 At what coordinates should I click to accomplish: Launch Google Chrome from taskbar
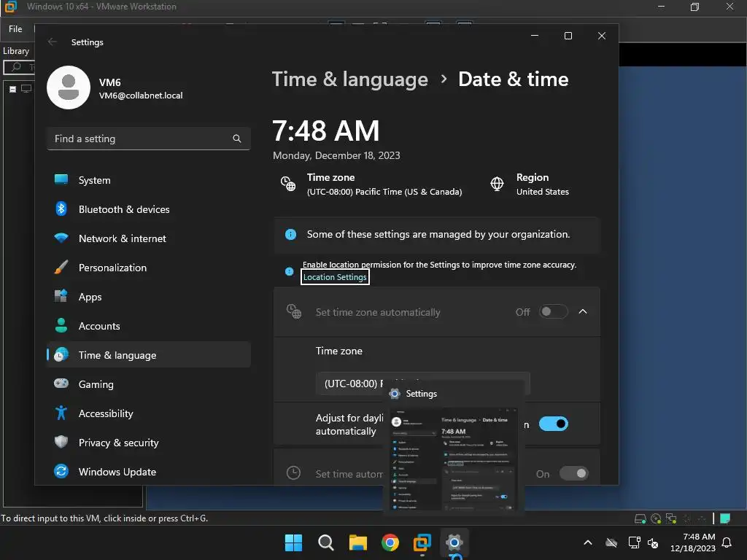pyautogui.click(x=390, y=542)
